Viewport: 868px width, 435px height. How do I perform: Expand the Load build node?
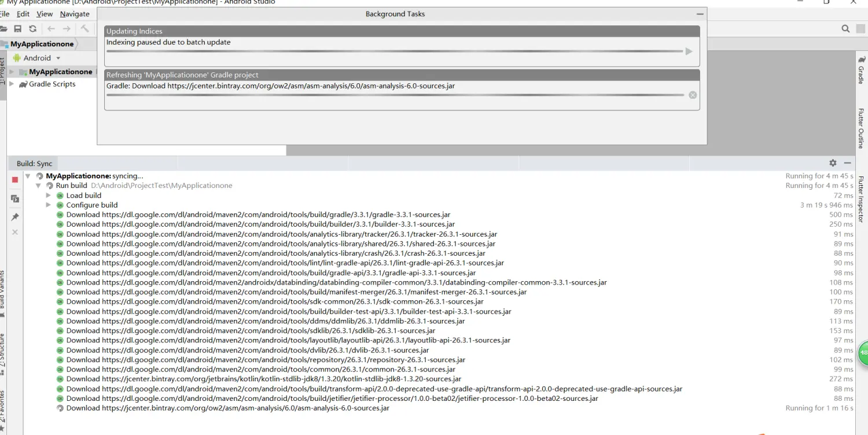[x=49, y=196]
